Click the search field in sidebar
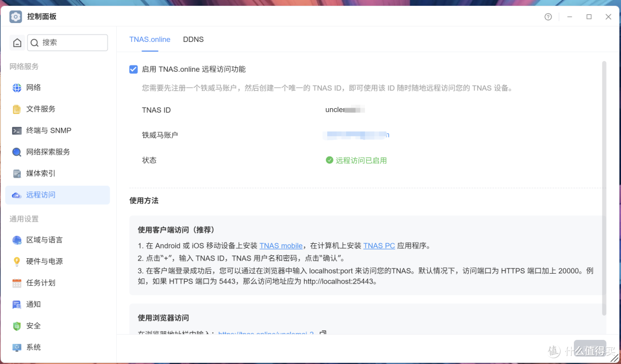 (x=67, y=43)
